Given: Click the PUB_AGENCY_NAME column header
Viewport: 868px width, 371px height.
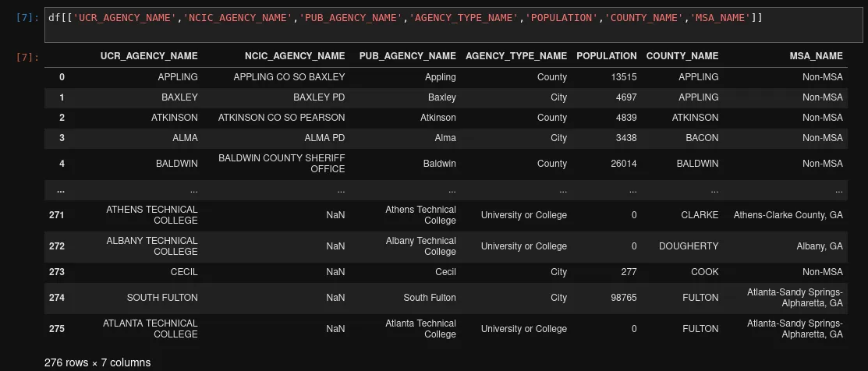Looking at the screenshot, I should 407,56.
